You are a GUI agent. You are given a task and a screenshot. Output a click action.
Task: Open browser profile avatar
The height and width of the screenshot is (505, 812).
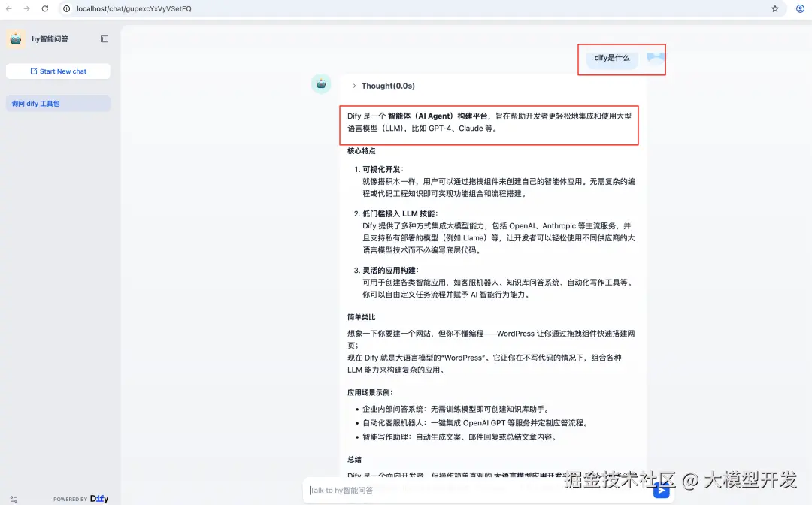pyautogui.click(x=800, y=9)
